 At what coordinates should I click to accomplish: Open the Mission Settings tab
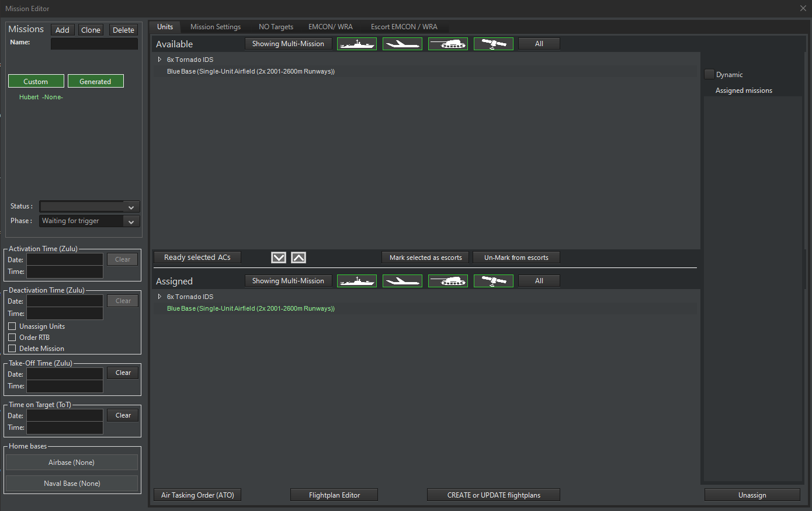pos(216,27)
